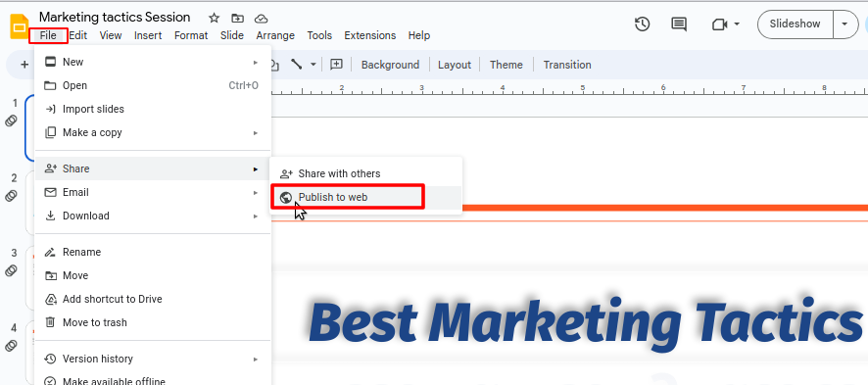Choose Add shortcut to Drive
Viewport: 868px width, 385px height.
(153, 299)
